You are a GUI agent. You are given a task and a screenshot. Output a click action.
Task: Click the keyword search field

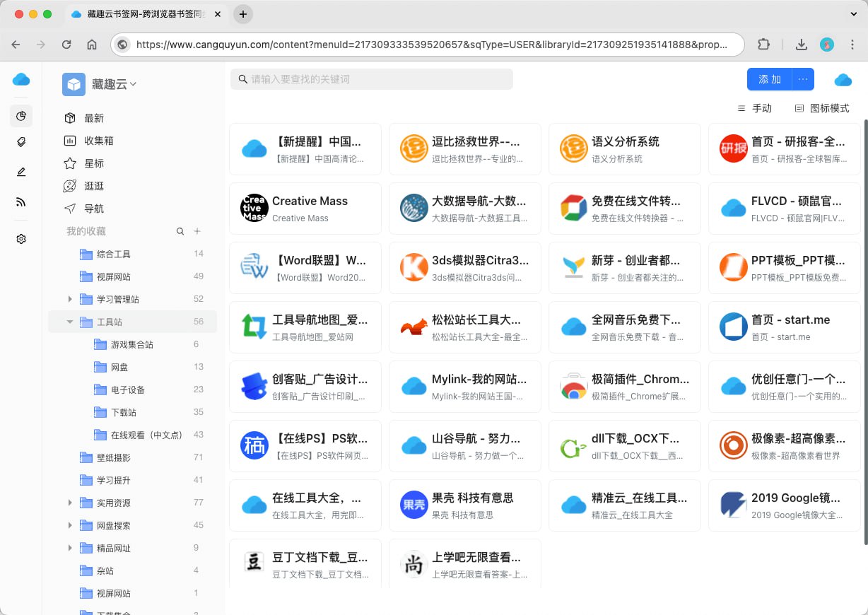click(x=372, y=79)
